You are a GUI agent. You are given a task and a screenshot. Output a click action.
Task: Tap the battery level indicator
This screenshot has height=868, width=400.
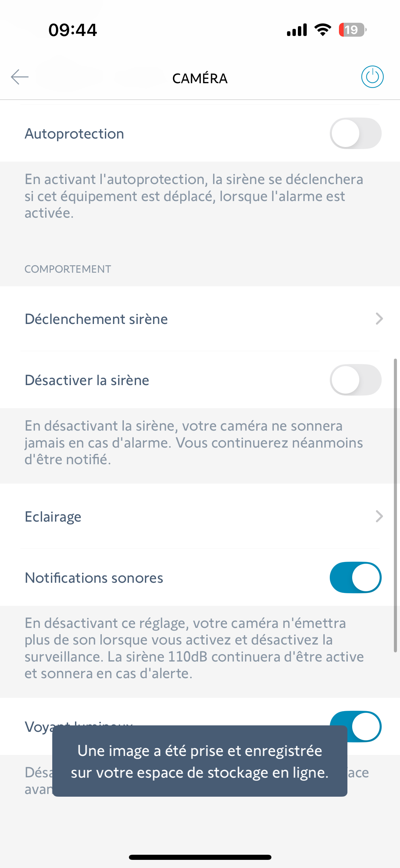coord(352,30)
